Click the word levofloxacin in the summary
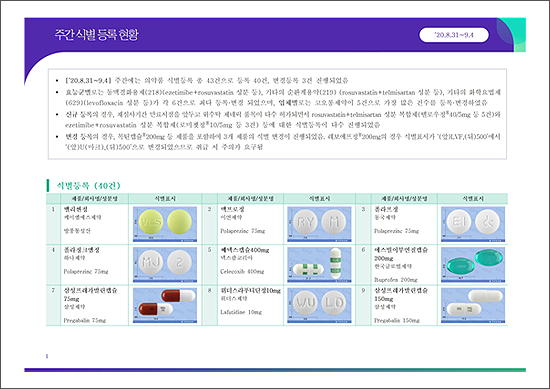 pyautogui.click(x=102, y=102)
